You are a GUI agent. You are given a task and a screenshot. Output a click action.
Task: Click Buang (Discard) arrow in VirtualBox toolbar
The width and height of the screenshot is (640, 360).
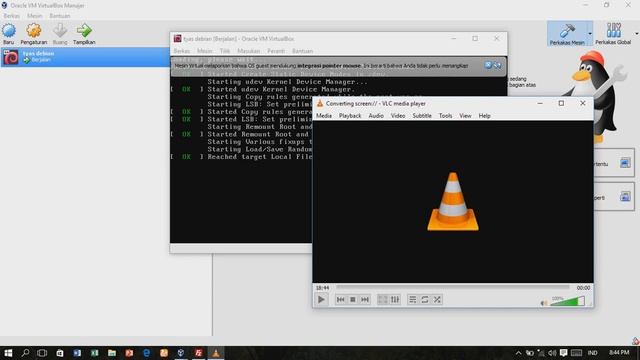point(60,34)
